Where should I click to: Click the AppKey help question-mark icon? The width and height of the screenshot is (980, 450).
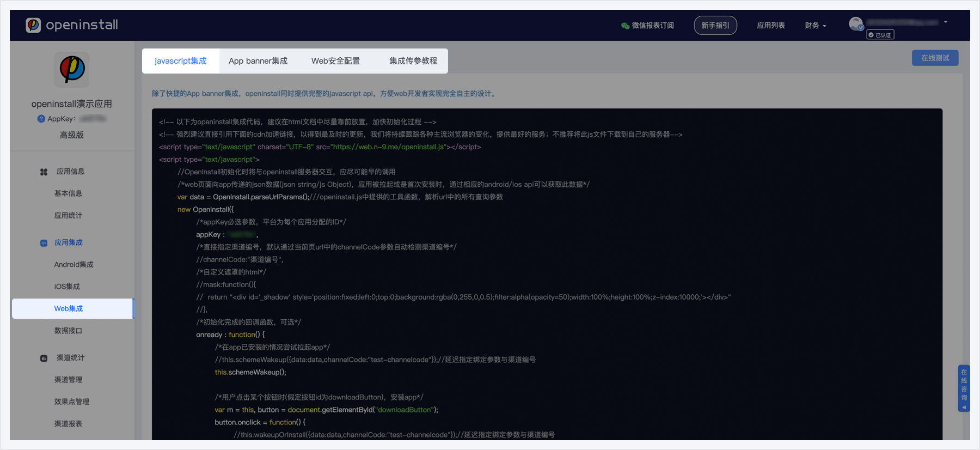[x=41, y=119]
